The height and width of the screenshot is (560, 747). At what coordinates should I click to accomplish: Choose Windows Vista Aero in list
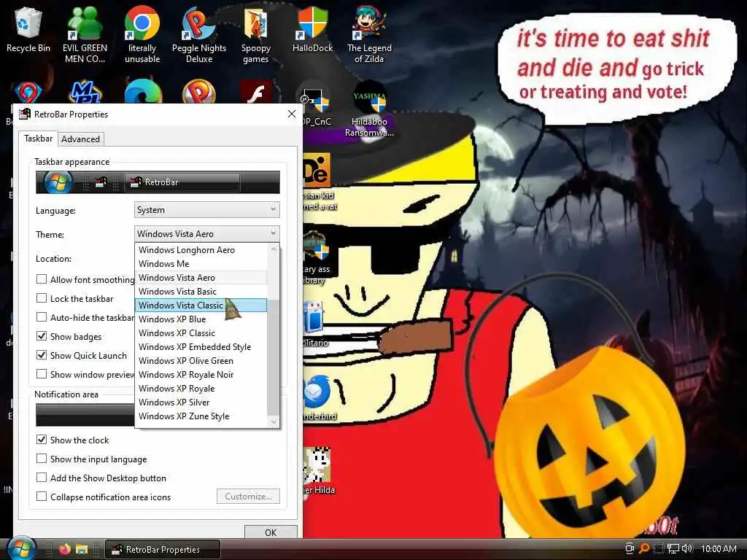[201, 278]
